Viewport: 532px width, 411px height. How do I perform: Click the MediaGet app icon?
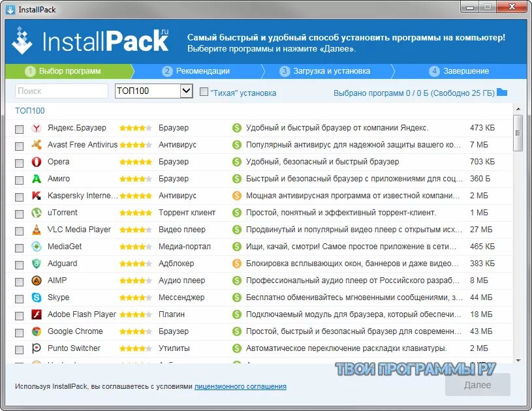(x=37, y=247)
